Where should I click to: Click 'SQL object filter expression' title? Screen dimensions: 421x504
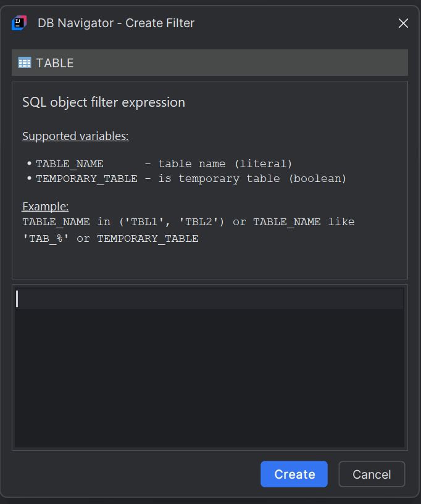tap(104, 102)
